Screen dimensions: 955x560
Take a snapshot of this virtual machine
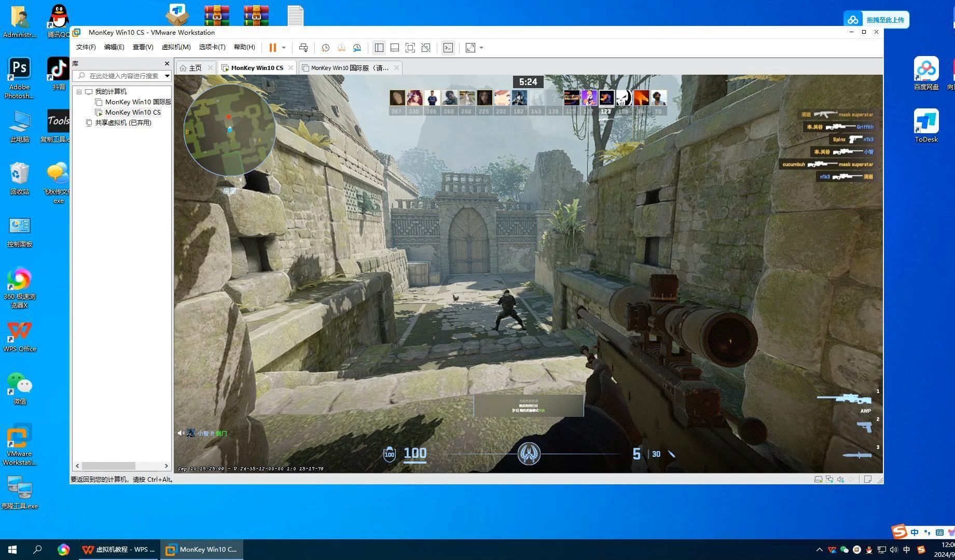point(325,48)
